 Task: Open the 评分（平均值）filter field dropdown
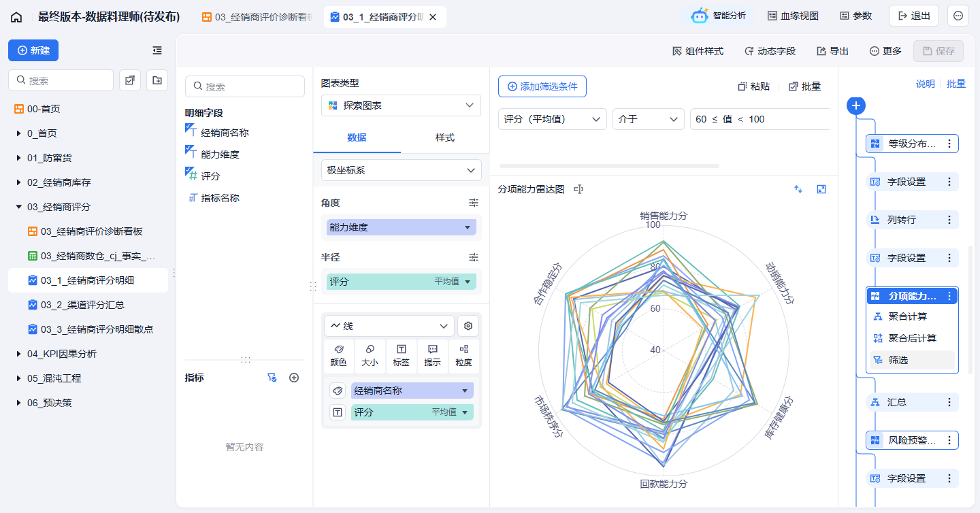coord(553,119)
